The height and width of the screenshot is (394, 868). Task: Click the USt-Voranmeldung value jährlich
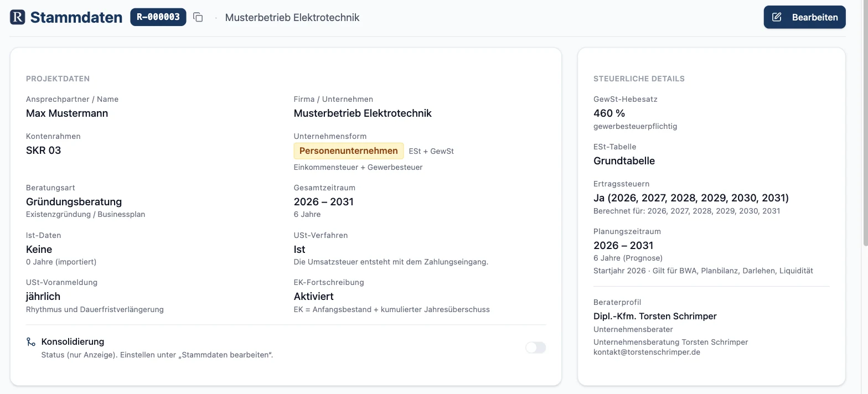(x=43, y=297)
